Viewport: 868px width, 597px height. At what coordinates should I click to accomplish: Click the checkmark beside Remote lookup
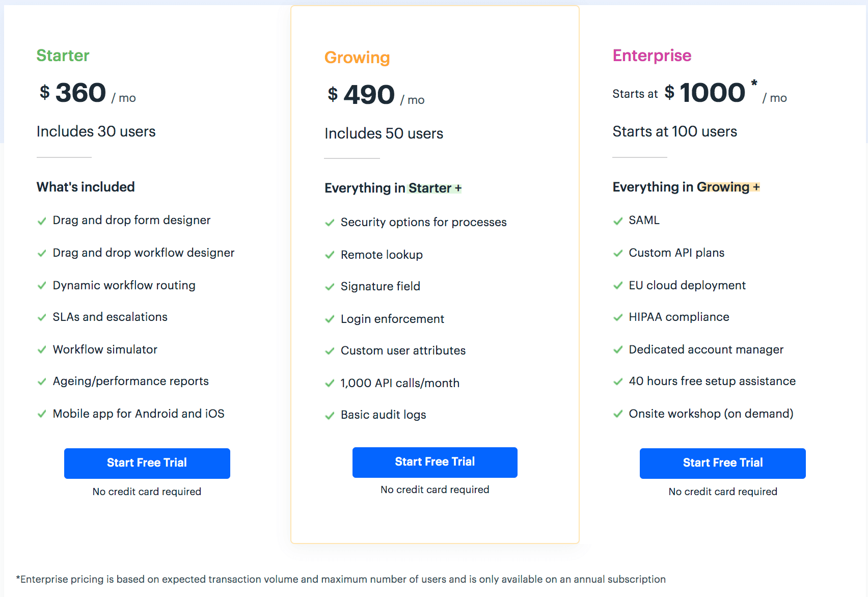click(330, 255)
